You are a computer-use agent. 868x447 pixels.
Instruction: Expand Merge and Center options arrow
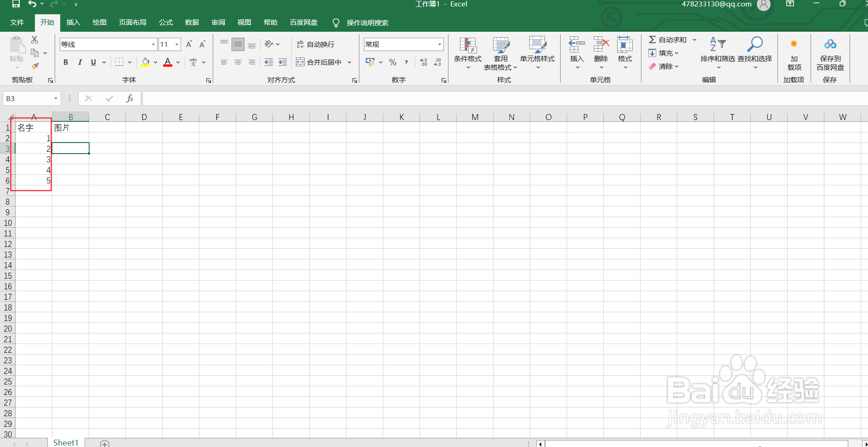pos(349,62)
